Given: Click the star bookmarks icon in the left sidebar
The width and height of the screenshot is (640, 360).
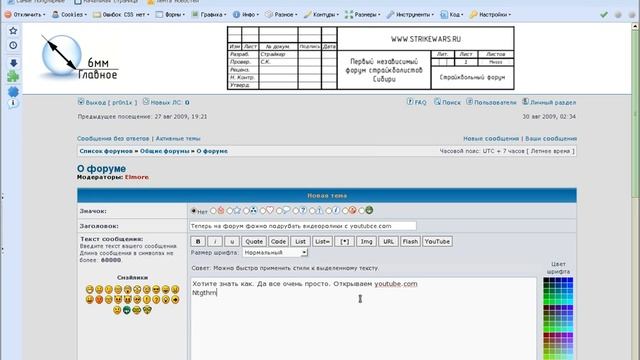Looking at the screenshot, I should click(13, 31).
